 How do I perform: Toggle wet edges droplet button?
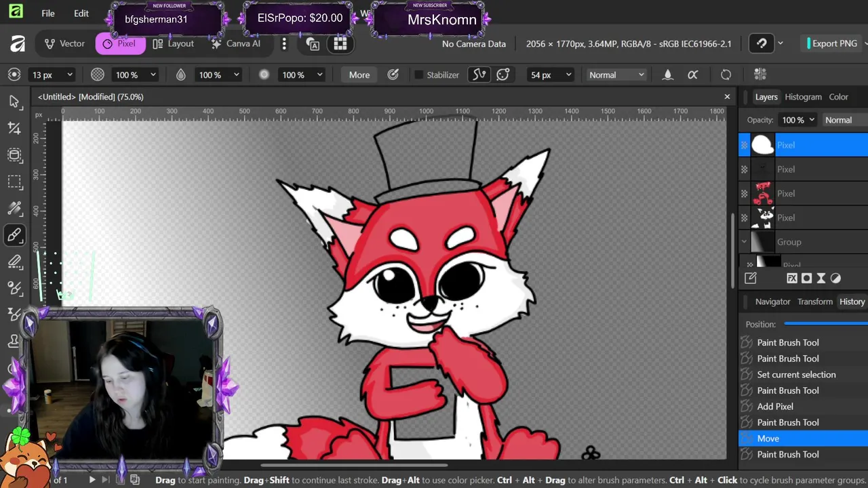coord(668,75)
